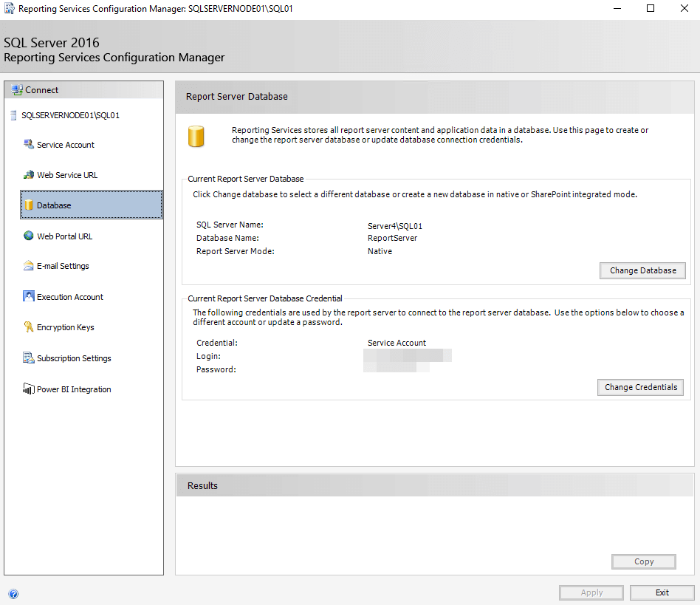The height and width of the screenshot is (605, 700).
Task: Click the Execution Account icon
Action: pos(29,296)
